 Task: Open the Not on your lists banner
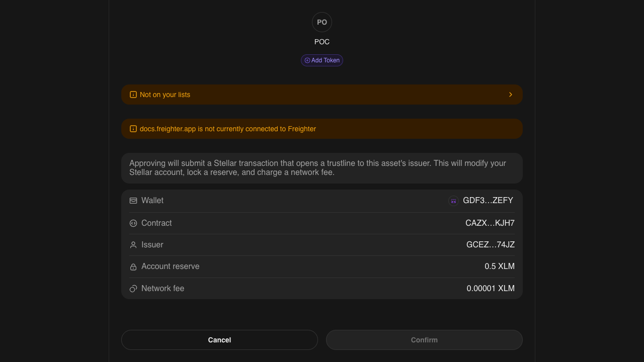[x=322, y=95]
